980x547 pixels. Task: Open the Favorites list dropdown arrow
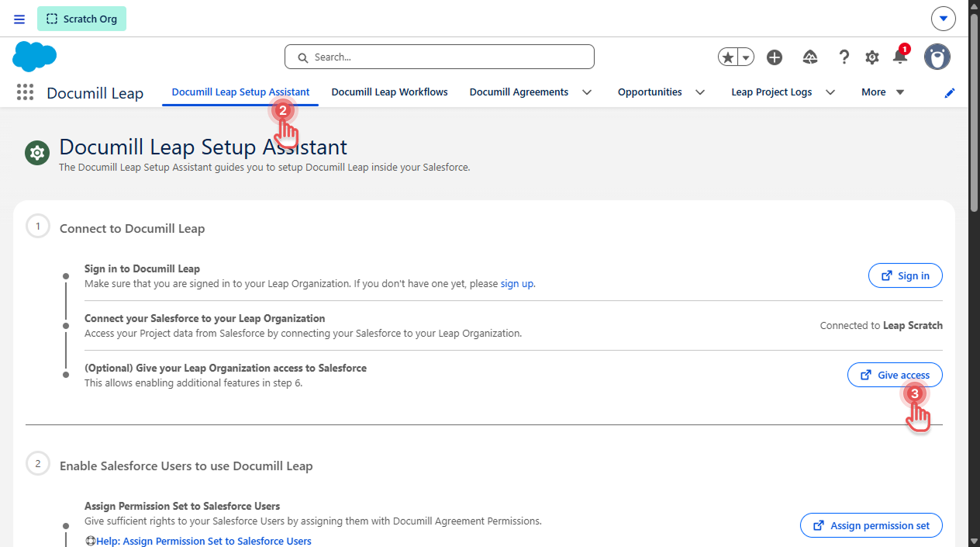[746, 57]
